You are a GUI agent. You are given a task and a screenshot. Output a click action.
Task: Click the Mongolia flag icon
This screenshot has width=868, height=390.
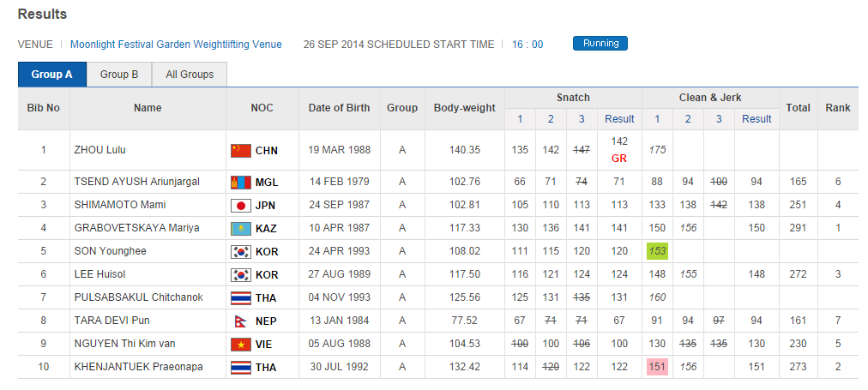(240, 182)
